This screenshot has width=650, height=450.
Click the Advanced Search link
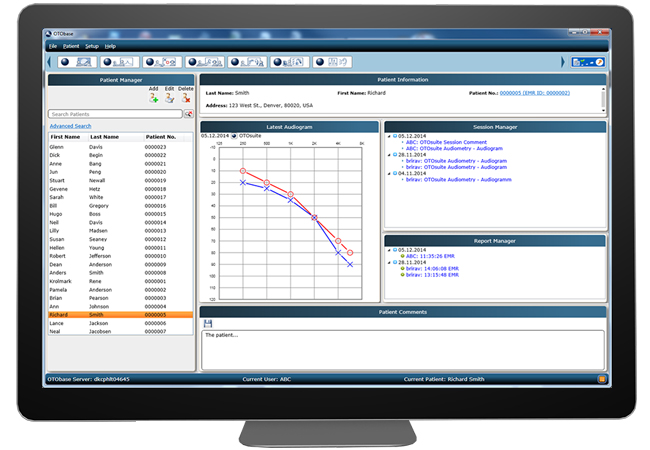click(x=70, y=126)
